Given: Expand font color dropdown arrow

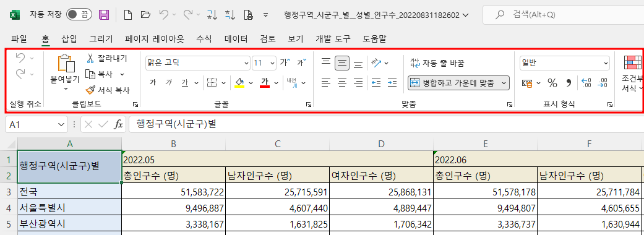Looking at the screenshot, I should (x=276, y=83).
